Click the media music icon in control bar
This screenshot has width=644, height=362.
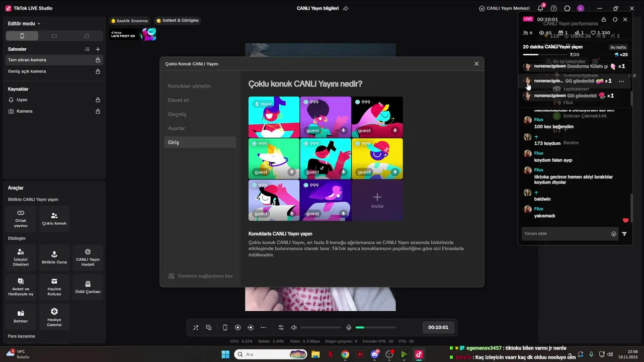[x=209, y=327]
